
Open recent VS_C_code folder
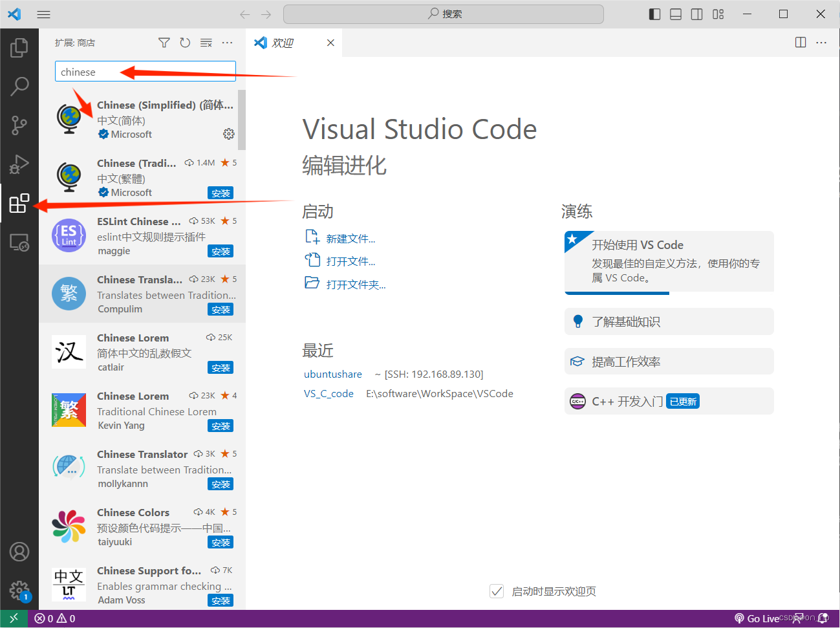coord(328,393)
